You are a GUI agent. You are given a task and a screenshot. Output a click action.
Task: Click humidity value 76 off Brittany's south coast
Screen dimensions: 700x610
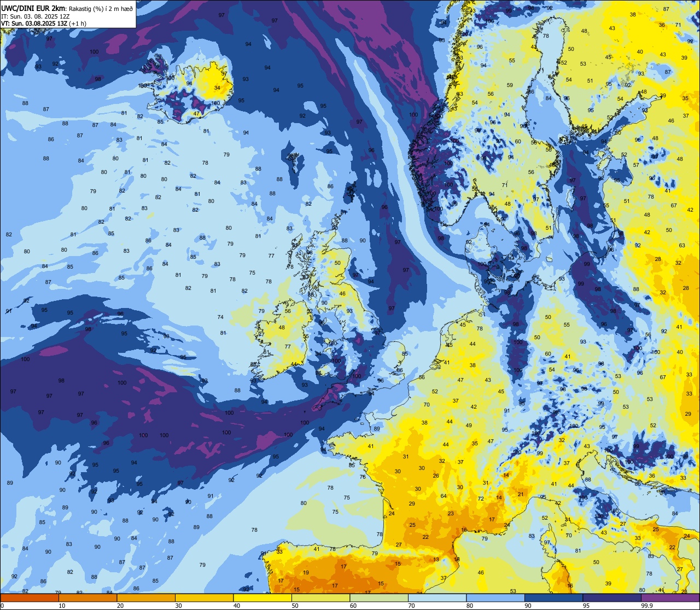coord(363,477)
